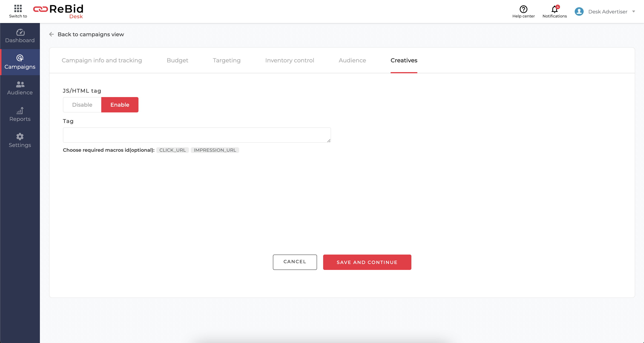Switch to Campaign info and tracking tab
The width and height of the screenshot is (644, 343).
102,60
